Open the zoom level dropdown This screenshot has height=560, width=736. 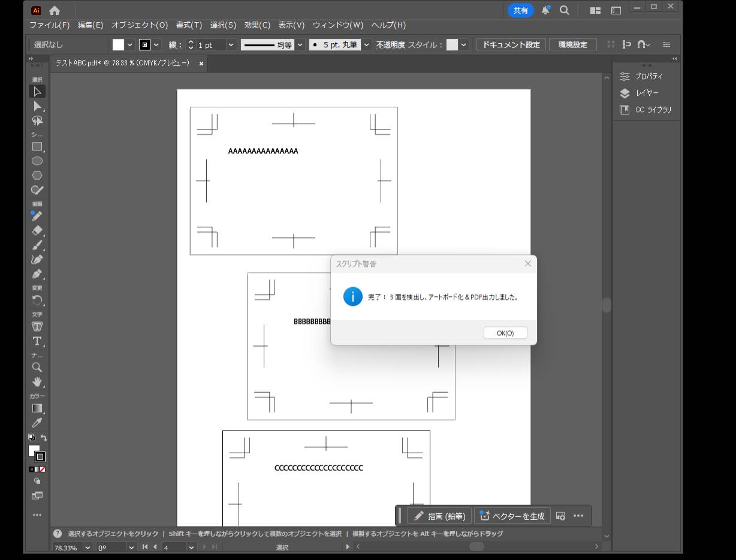tap(88, 547)
